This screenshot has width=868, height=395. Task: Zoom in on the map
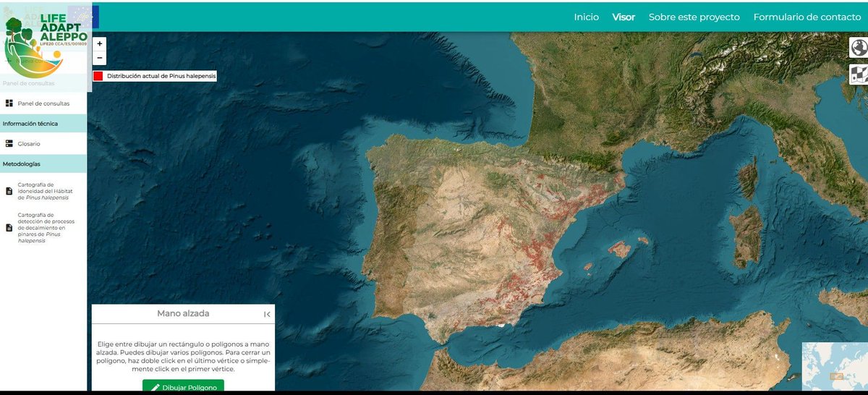100,44
